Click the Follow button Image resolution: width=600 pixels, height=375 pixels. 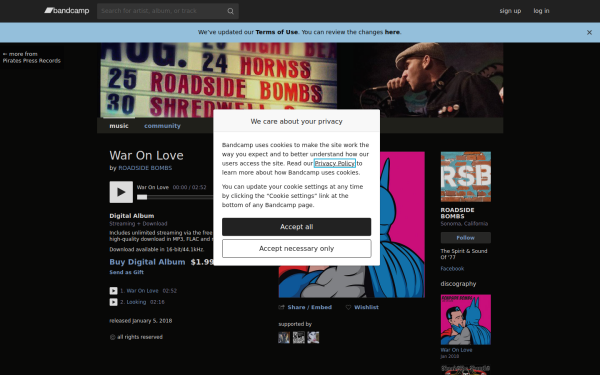466,238
